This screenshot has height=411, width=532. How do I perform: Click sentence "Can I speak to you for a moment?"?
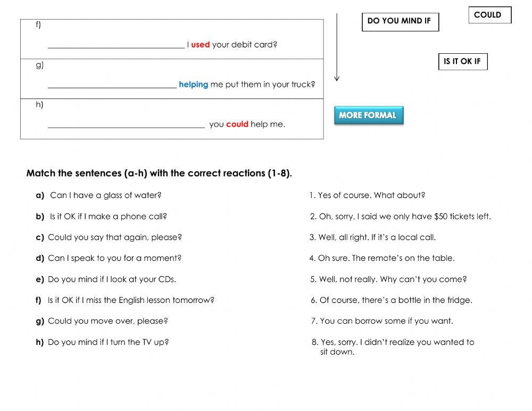pos(114,258)
